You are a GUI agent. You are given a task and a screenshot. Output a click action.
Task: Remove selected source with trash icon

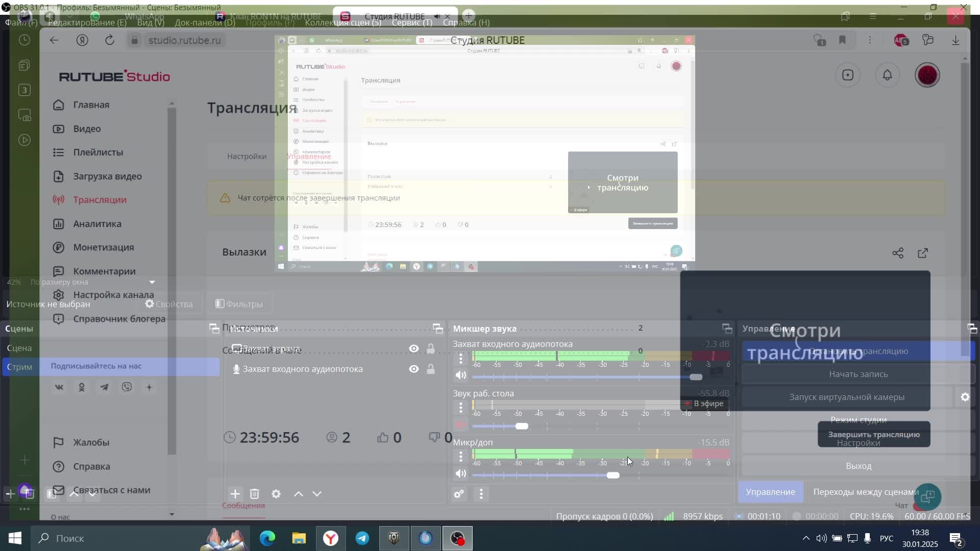(255, 494)
